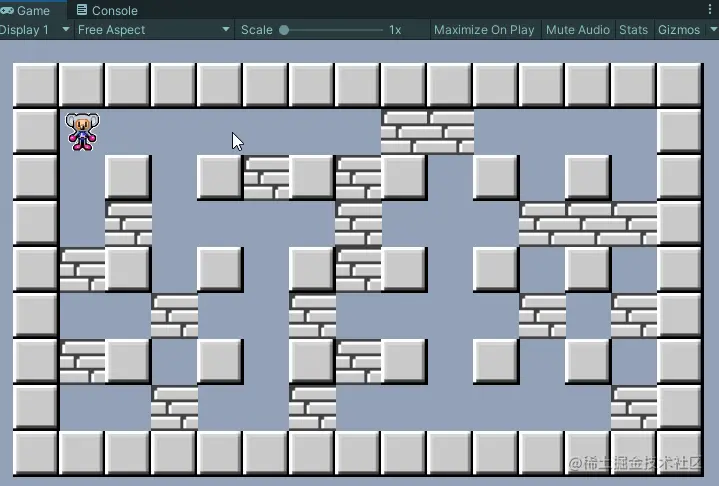Click the Bomberman player character
The height and width of the screenshot is (486, 719).
coord(82,132)
